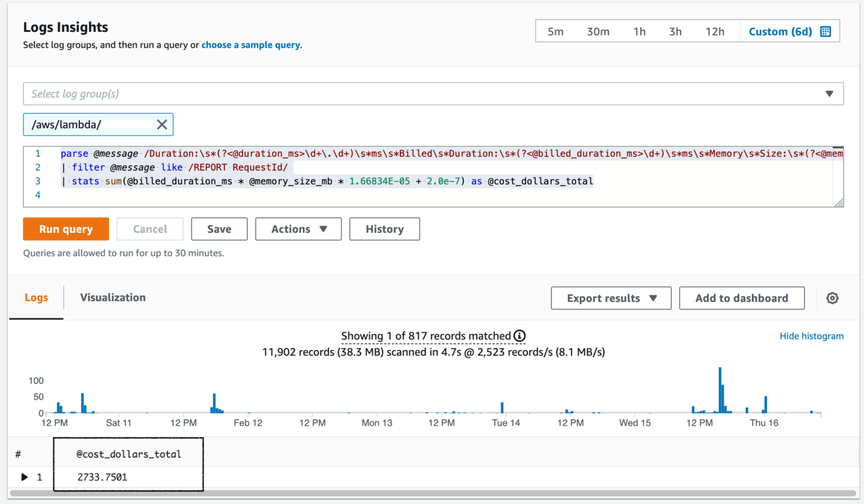Select the 12h time range
The image size is (864, 504).
point(715,31)
